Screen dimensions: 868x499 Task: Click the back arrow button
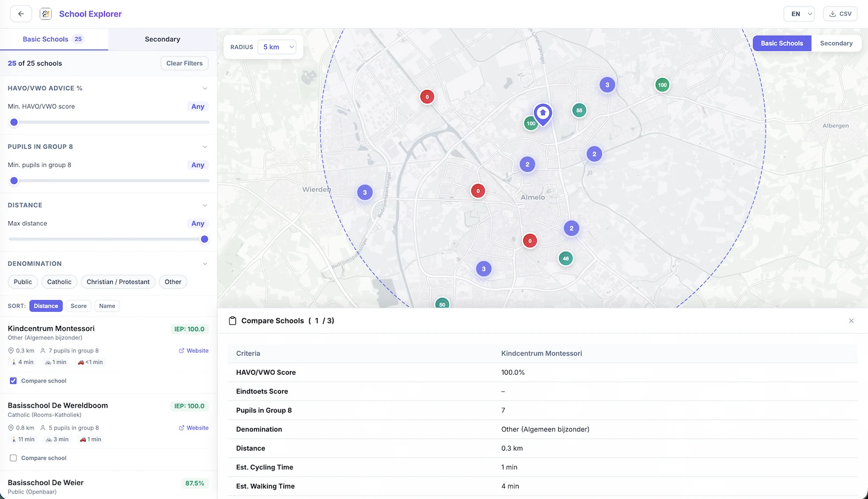pos(21,14)
